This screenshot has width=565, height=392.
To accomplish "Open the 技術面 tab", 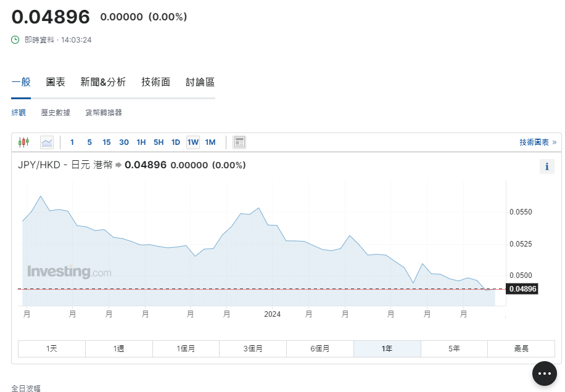I will pyautogui.click(x=154, y=81).
